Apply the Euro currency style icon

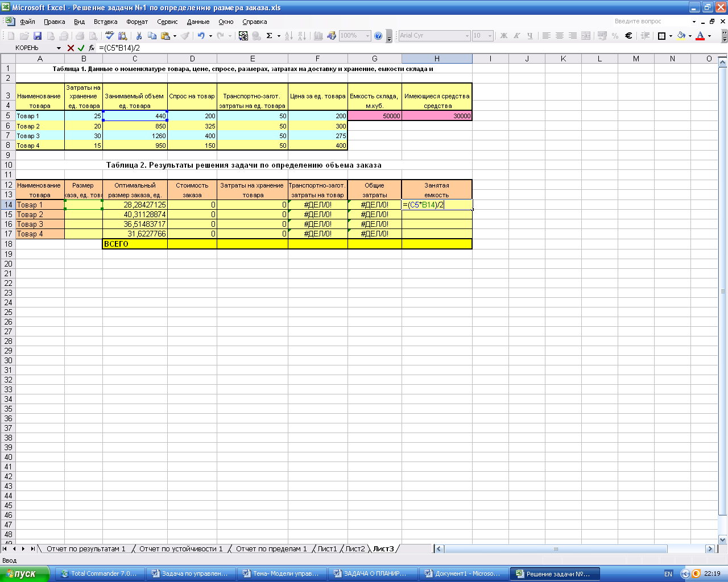point(628,35)
